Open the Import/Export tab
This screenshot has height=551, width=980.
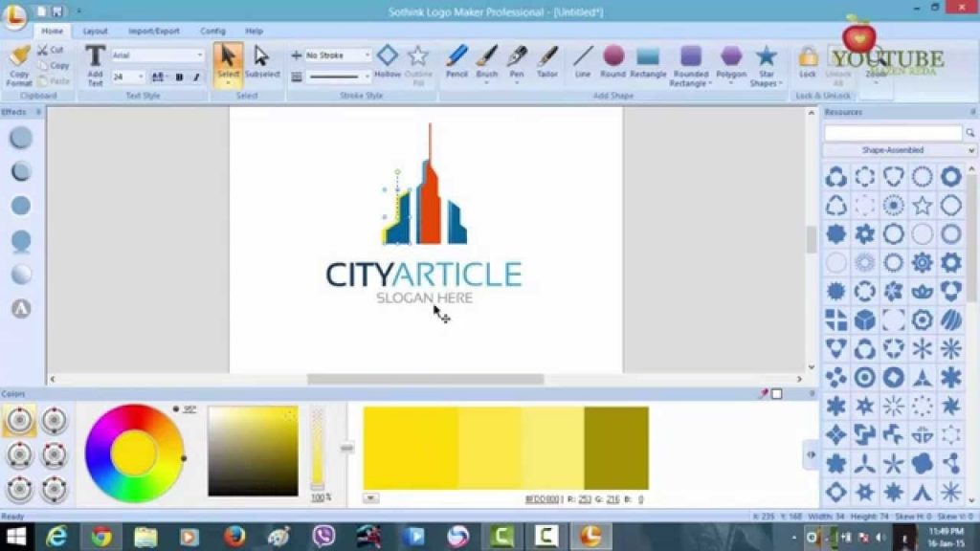pyautogui.click(x=154, y=31)
